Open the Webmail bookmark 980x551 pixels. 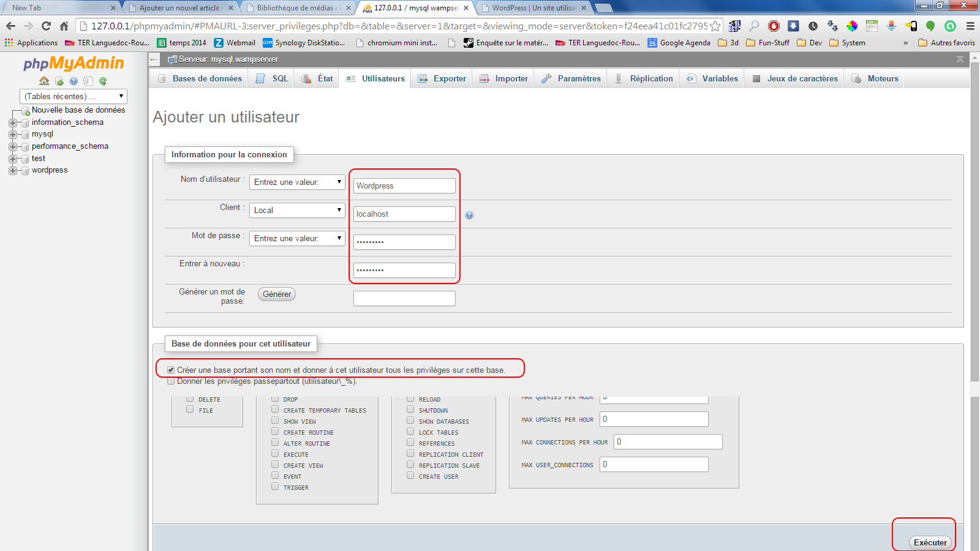pos(235,43)
